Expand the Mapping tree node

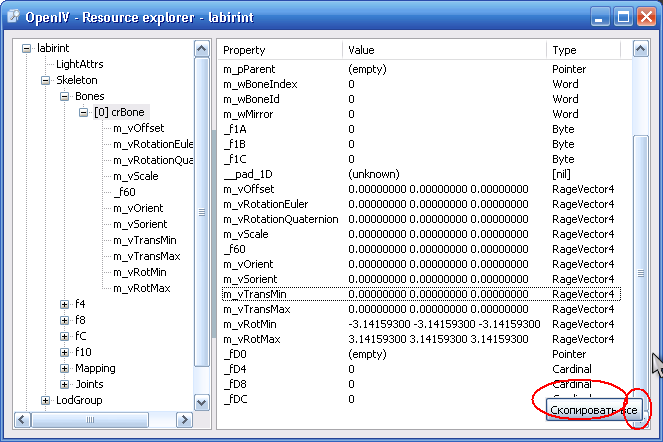pyautogui.click(x=65, y=368)
